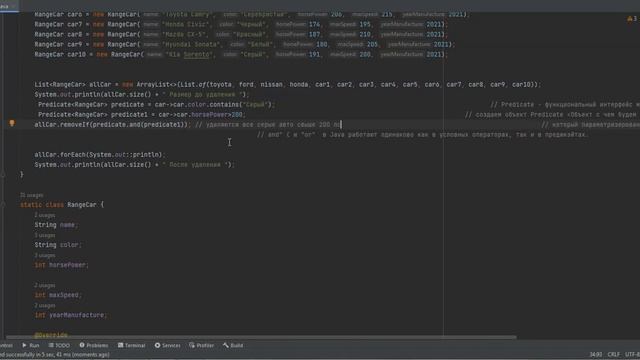
Task: Click the "Kia Sorento" string literal
Action: click(x=189, y=54)
